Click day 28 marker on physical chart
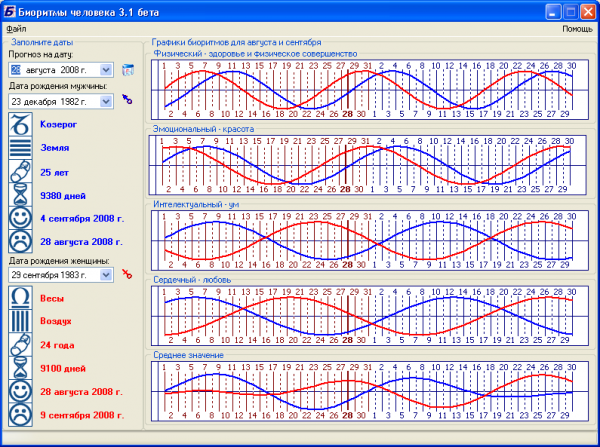The image size is (600, 447). (x=347, y=114)
